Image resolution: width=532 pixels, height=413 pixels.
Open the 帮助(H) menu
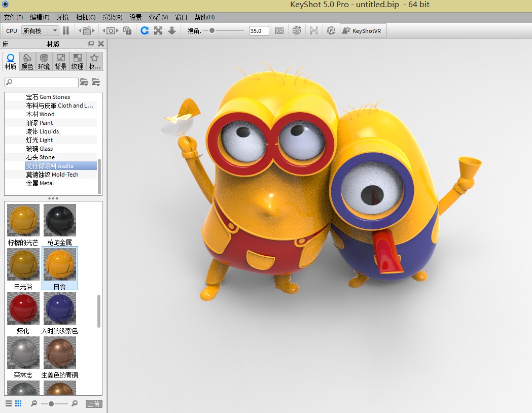coord(204,17)
